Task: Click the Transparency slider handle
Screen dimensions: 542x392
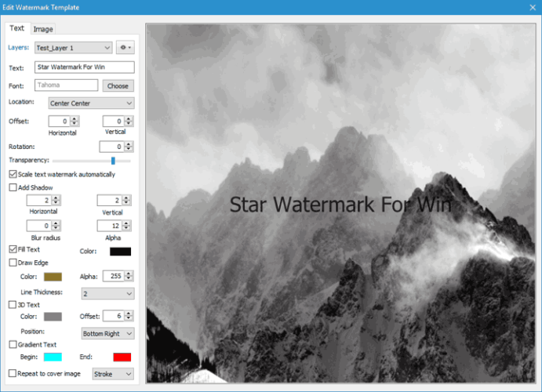Action: (113, 160)
